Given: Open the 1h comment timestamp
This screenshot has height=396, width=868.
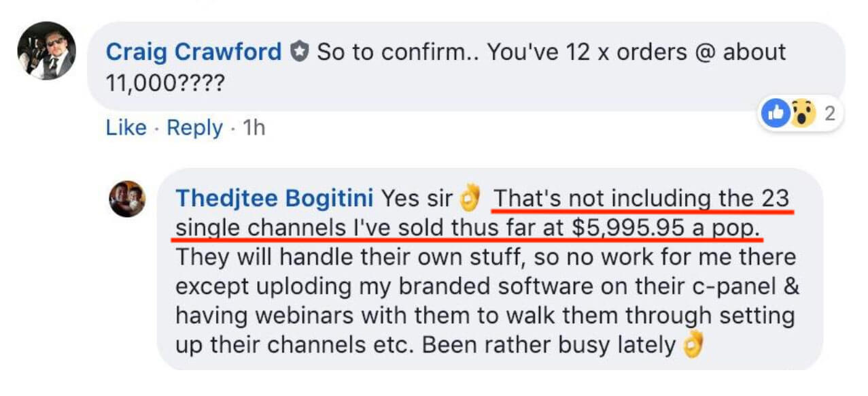Looking at the screenshot, I should tap(254, 128).
